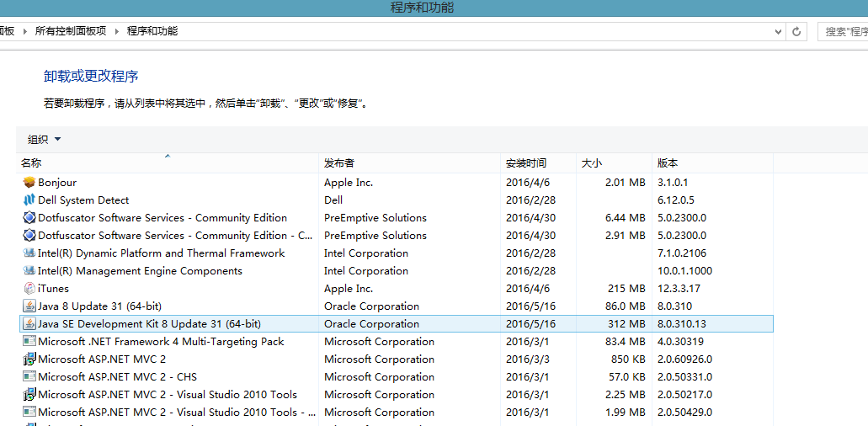868x426 pixels.
Task: Click .NET Framework 4 Multi-Targeting Pack icon
Action: click(29, 341)
